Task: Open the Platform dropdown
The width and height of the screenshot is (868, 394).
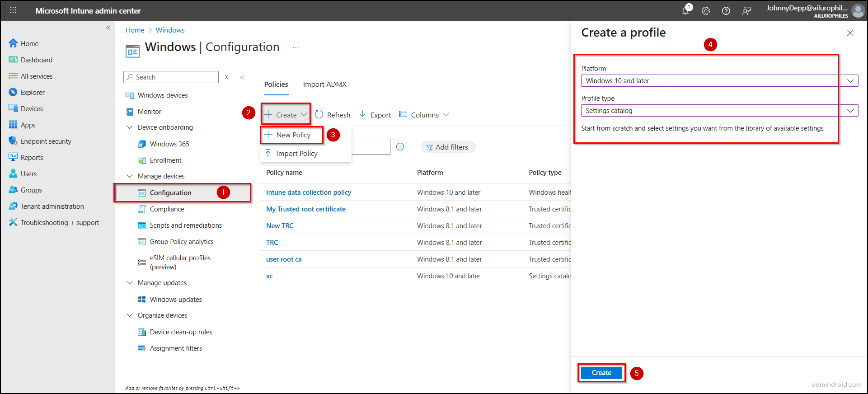Action: pos(719,81)
